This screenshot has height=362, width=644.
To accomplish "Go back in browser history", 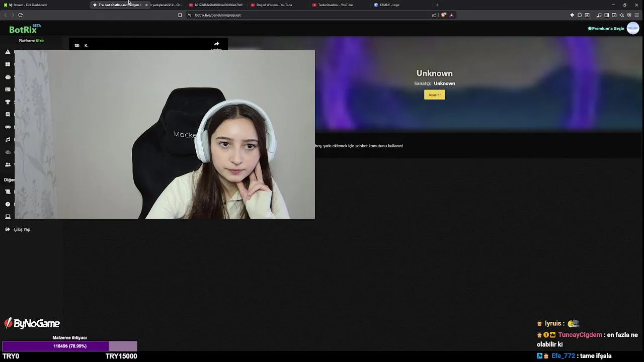I will point(6,15).
